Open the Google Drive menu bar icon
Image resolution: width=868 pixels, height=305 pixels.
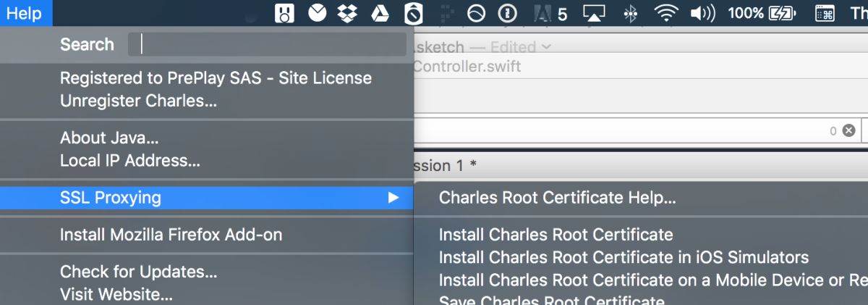pyautogui.click(x=380, y=12)
